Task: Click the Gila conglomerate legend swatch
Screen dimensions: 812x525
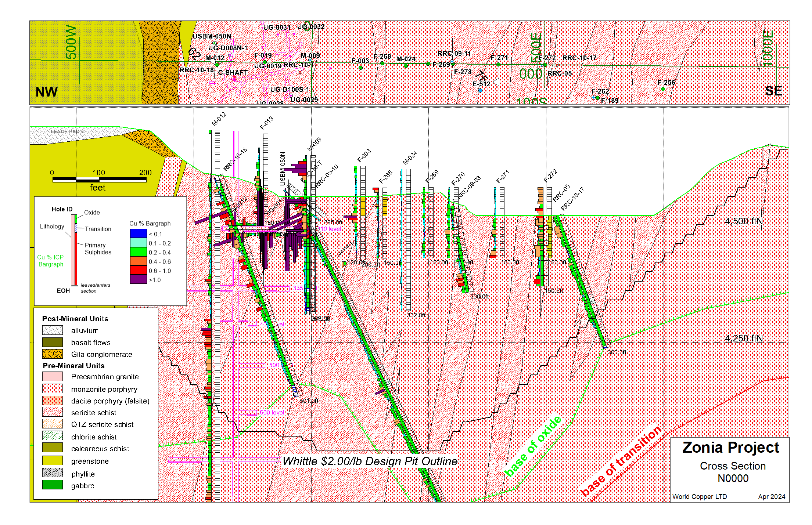Action: click(x=52, y=354)
